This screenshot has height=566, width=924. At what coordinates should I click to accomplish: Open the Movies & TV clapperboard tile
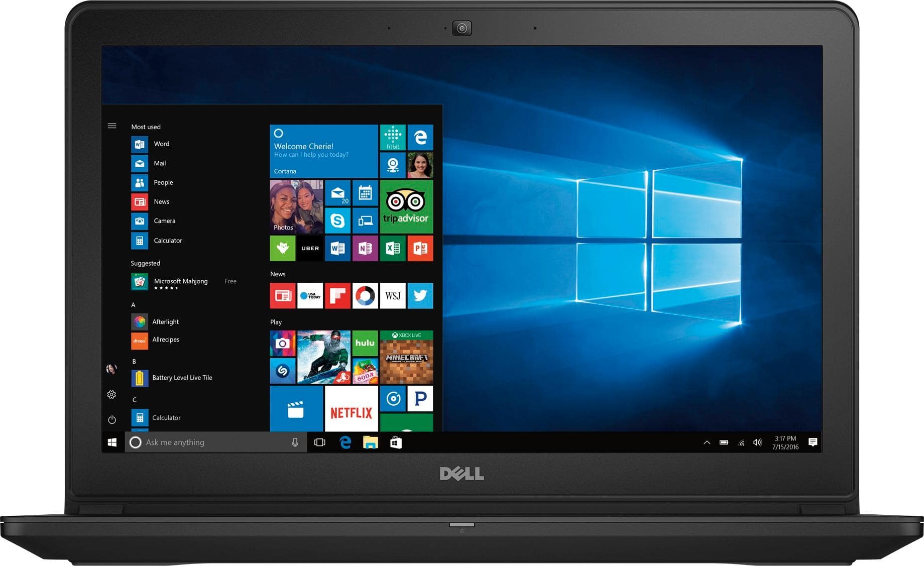(x=296, y=408)
